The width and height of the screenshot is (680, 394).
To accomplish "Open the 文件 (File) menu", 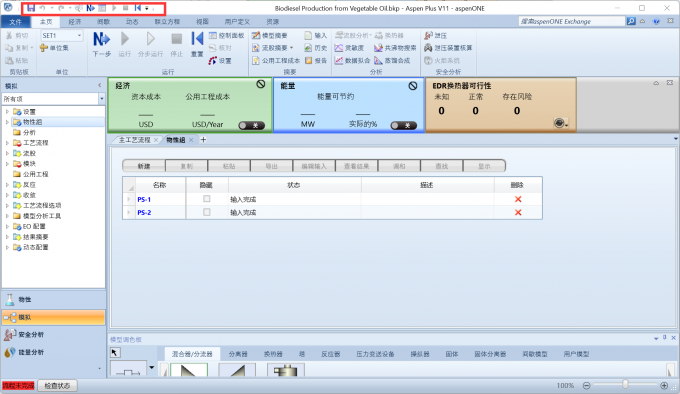I will [15, 22].
